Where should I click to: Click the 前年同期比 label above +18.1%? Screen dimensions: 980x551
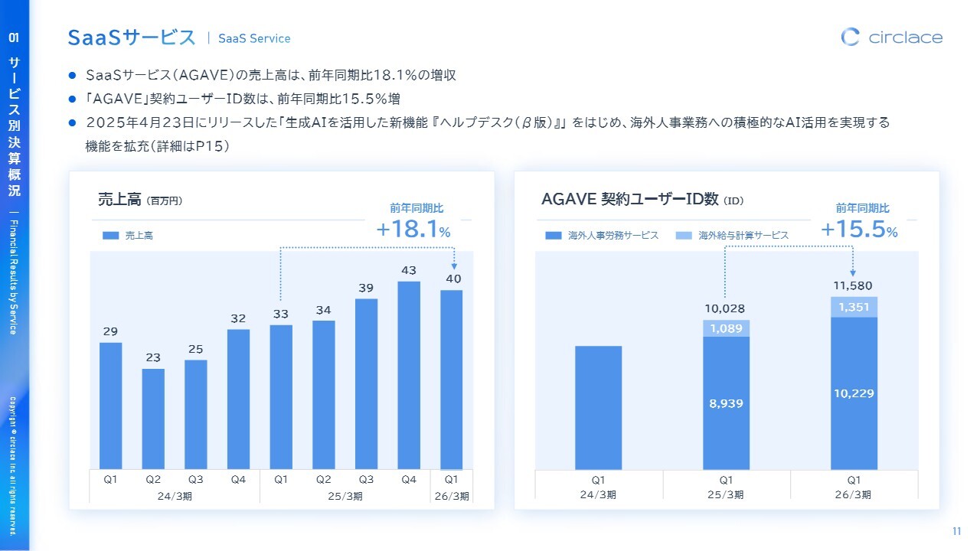416,208
